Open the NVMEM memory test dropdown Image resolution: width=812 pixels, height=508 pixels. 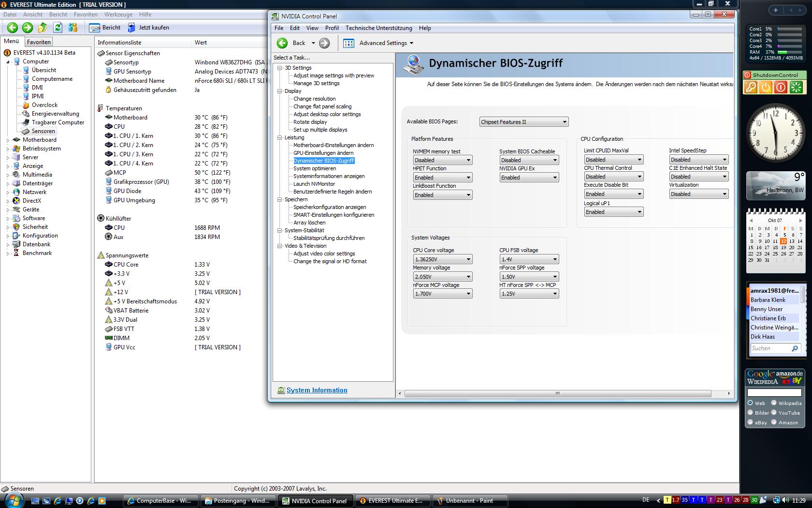[442, 160]
